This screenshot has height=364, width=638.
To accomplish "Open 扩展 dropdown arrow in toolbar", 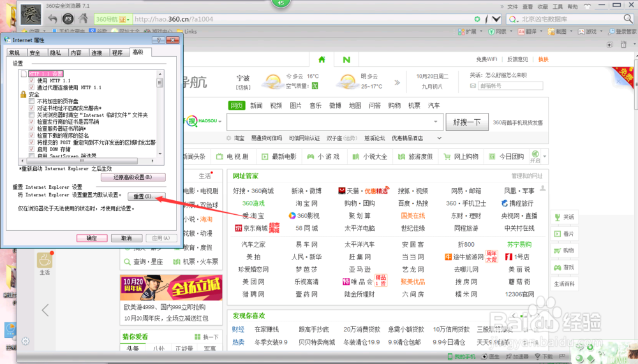I will [x=481, y=31].
